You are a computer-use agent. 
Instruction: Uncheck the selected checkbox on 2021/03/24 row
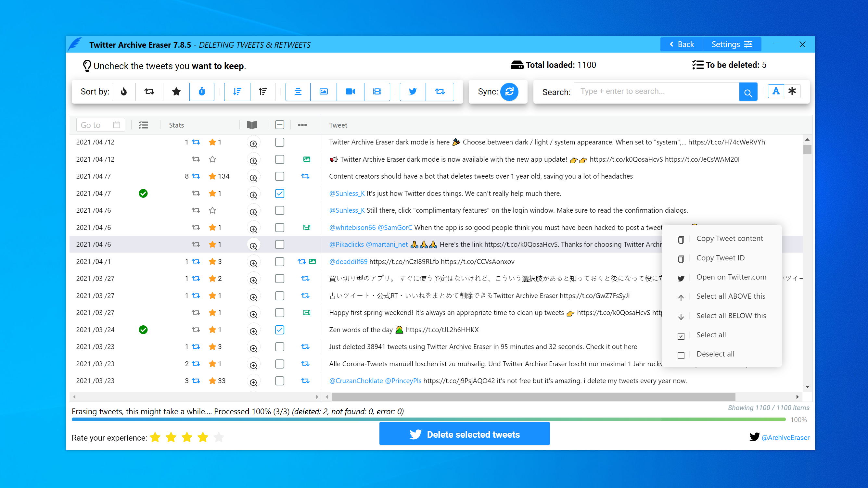[x=279, y=329]
